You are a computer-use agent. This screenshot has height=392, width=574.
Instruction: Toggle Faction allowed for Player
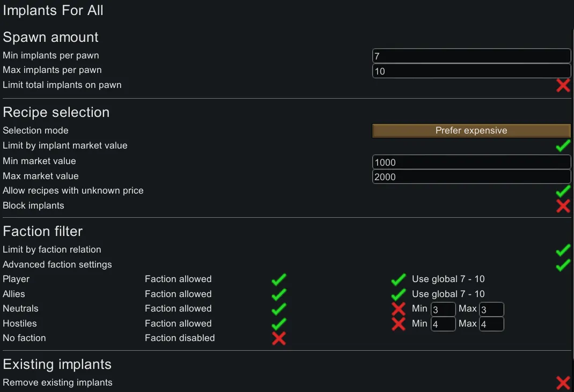[278, 279]
